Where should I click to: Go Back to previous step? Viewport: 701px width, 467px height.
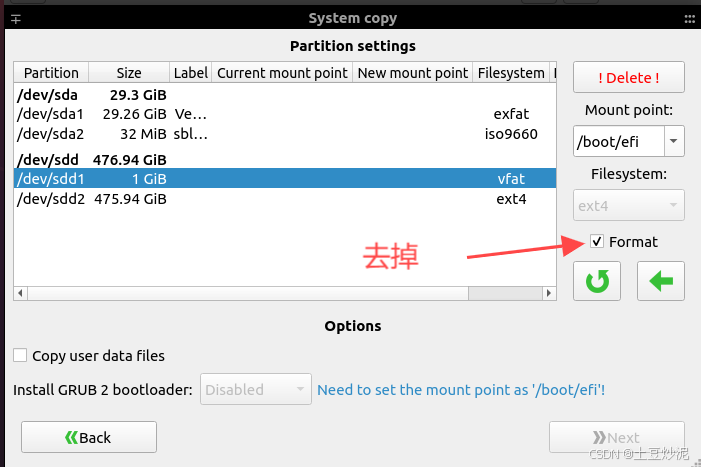click(x=89, y=437)
